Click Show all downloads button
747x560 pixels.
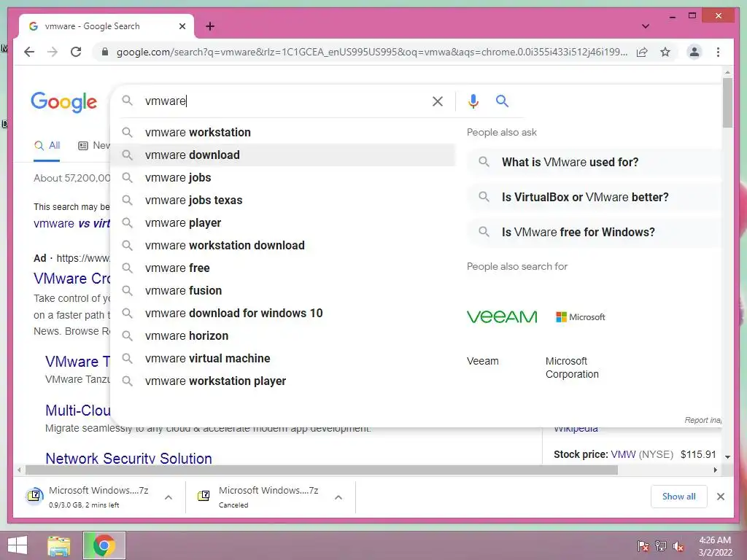tap(679, 497)
